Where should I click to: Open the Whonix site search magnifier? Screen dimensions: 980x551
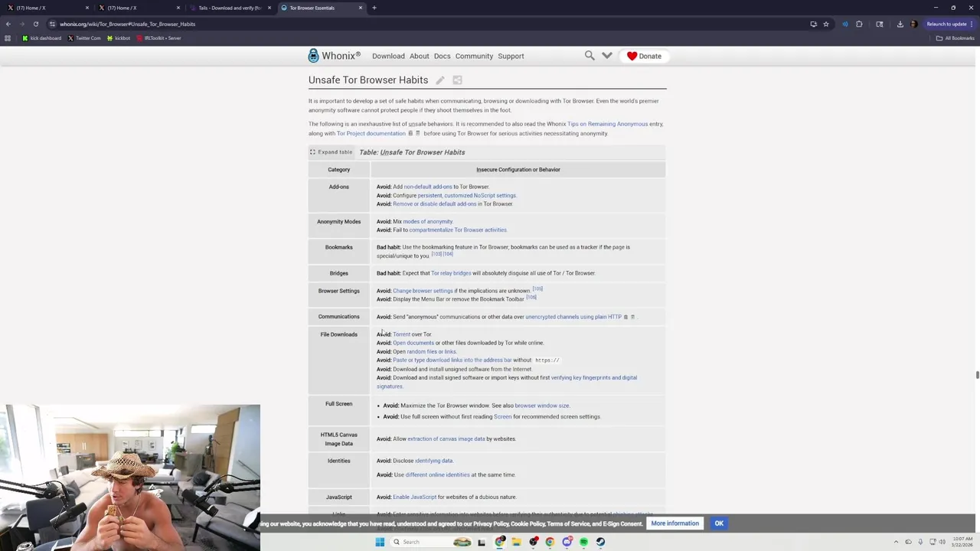(x=590, y=55)
